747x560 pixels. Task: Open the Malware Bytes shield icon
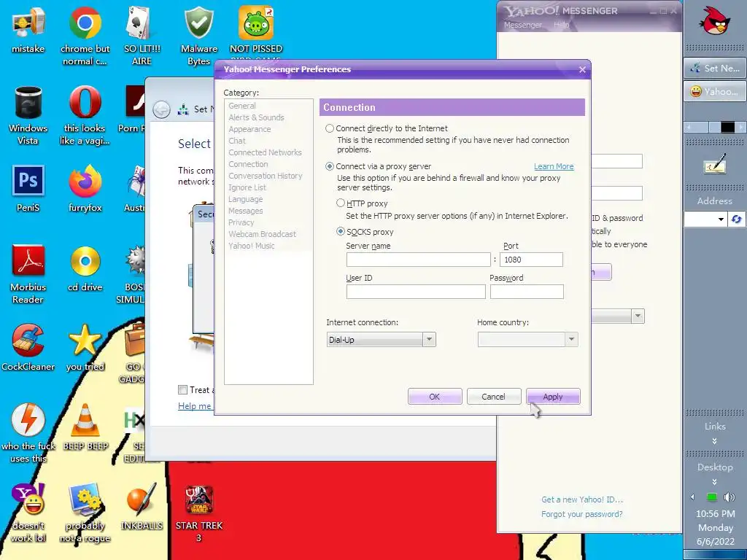click(198, 23)
